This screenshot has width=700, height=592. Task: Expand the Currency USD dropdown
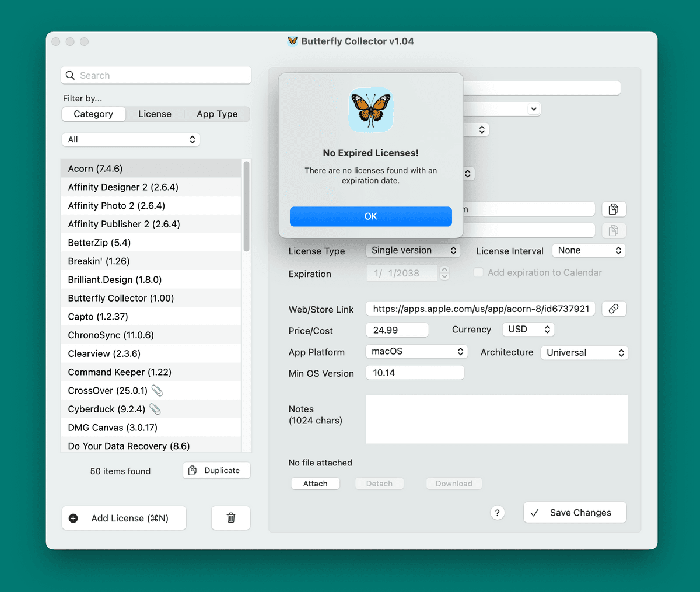(528, 330)
